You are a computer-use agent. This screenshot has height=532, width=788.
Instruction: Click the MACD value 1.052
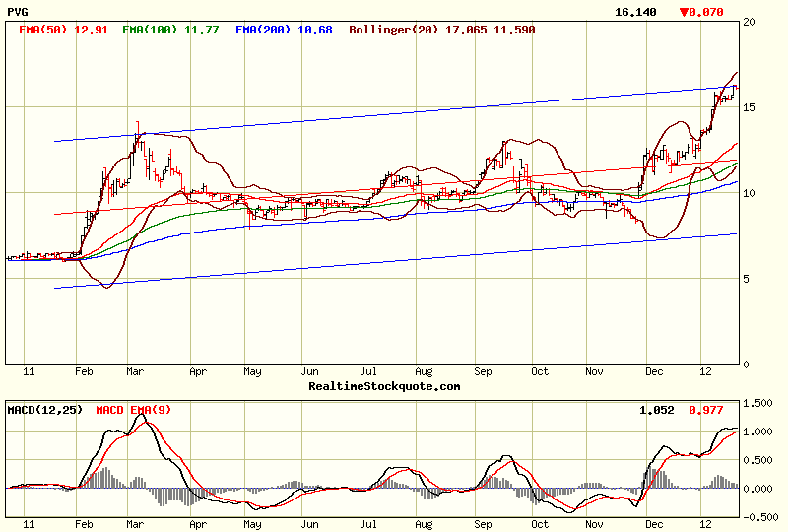[656, 409]
